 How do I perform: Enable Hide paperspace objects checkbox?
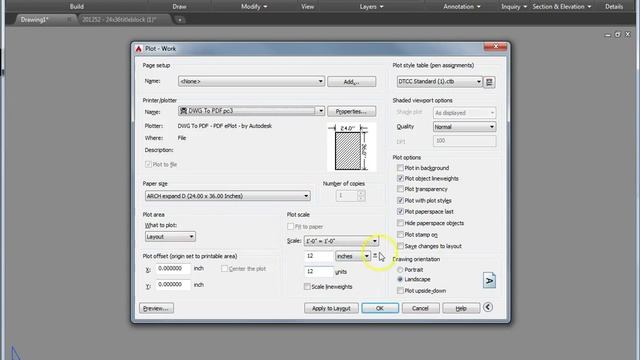[x=400, y=223]
